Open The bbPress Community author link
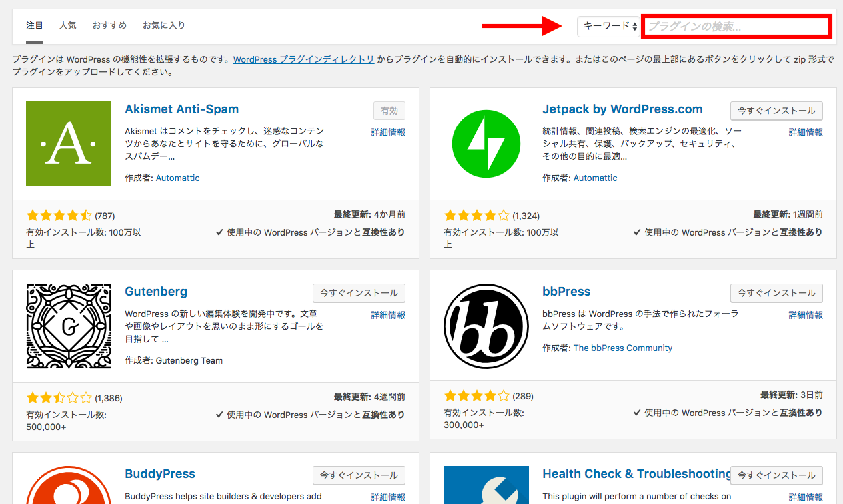 623,348
